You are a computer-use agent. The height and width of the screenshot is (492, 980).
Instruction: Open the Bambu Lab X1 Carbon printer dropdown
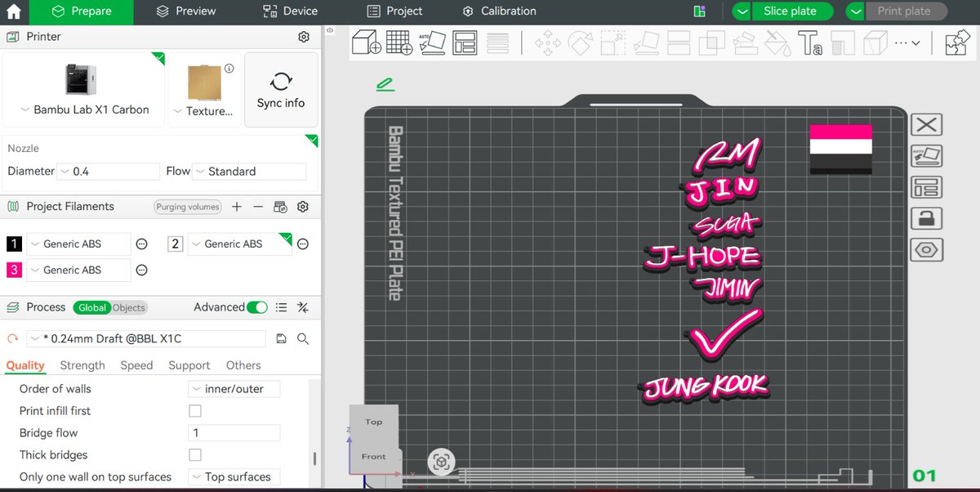click(x=85, y=110)
